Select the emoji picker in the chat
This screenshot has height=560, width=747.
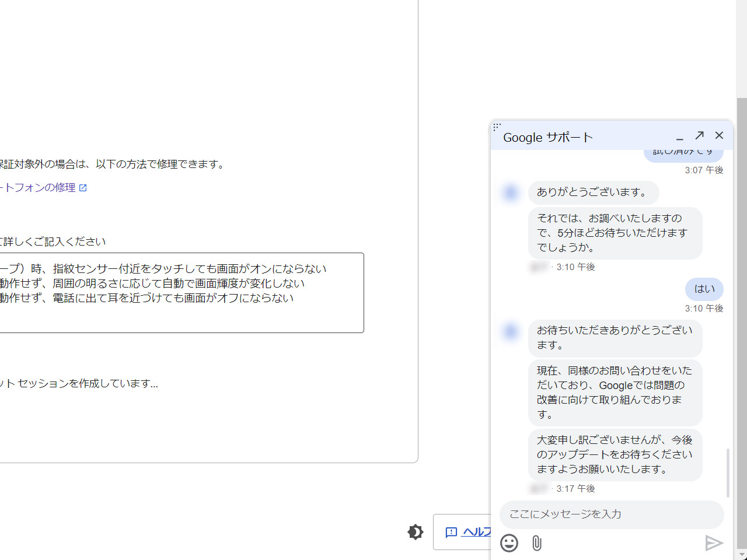[x=509, y=543]
